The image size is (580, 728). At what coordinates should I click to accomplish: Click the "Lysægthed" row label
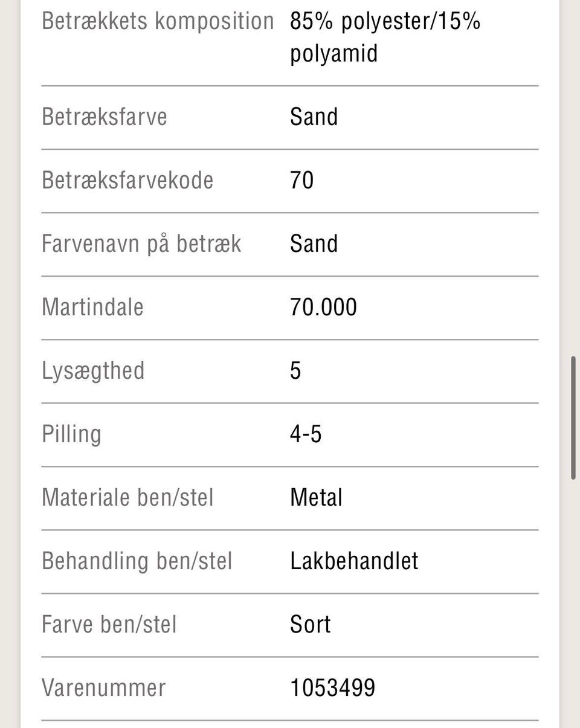click(93, 370)
